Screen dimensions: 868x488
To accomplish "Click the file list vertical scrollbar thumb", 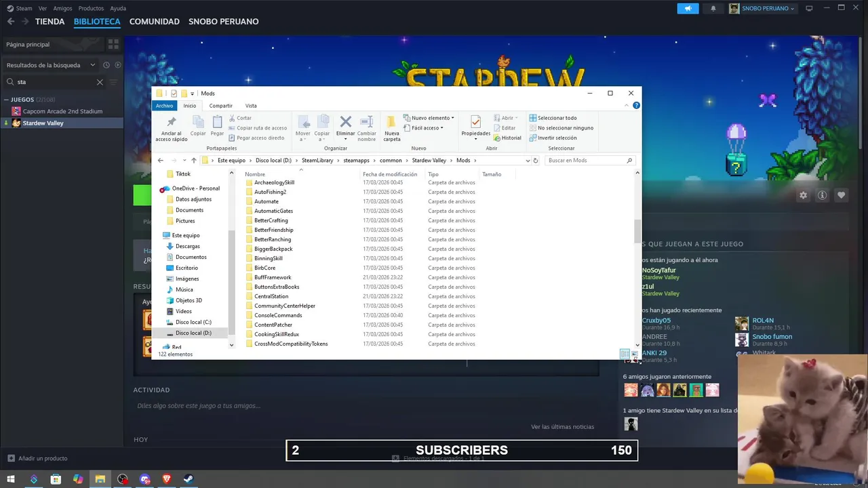I will 637,231.
